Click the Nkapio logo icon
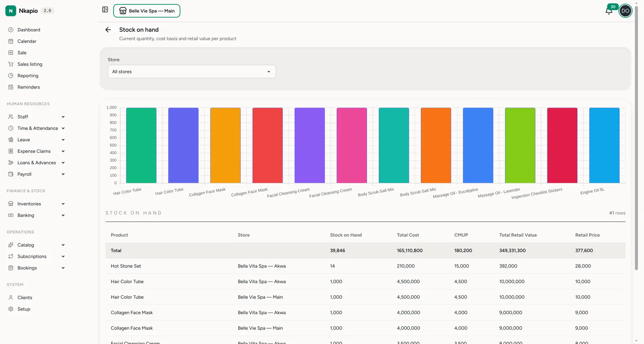Image resolution: width=644 pixels, height=344 pixels. pyautogui.click(x=11, y=11)
